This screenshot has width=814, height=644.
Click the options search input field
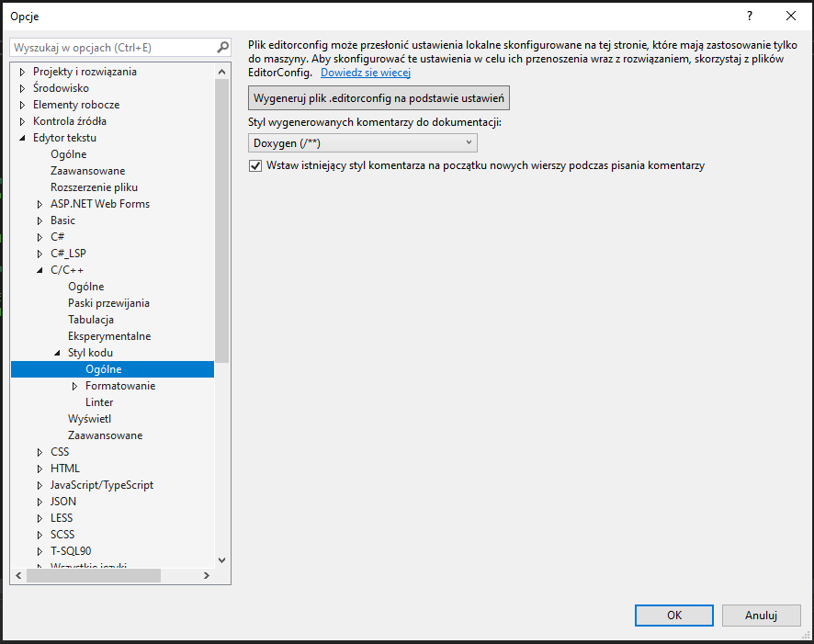pos(112,47)
